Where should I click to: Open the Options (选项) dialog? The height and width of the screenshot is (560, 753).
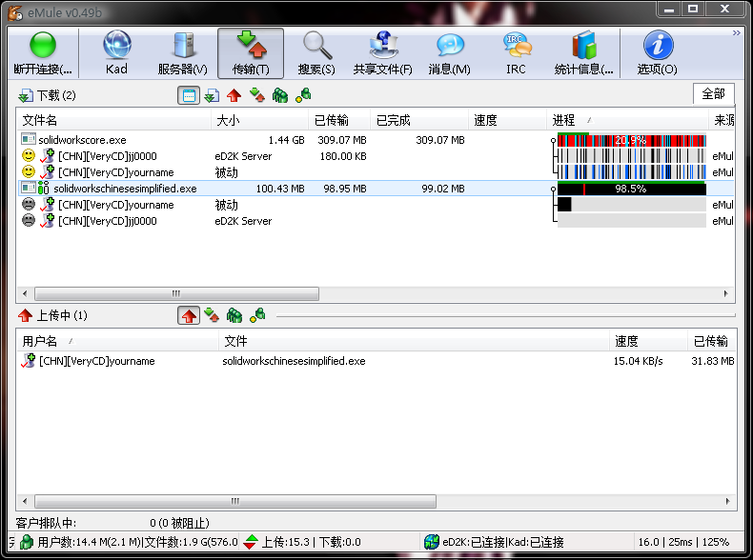(658, 52)
